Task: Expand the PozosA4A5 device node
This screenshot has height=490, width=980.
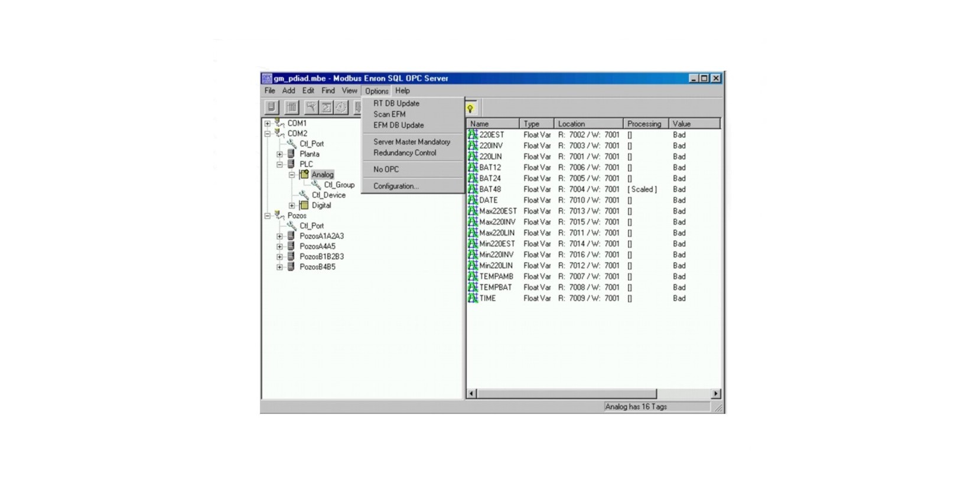Action: pos(280,246)
